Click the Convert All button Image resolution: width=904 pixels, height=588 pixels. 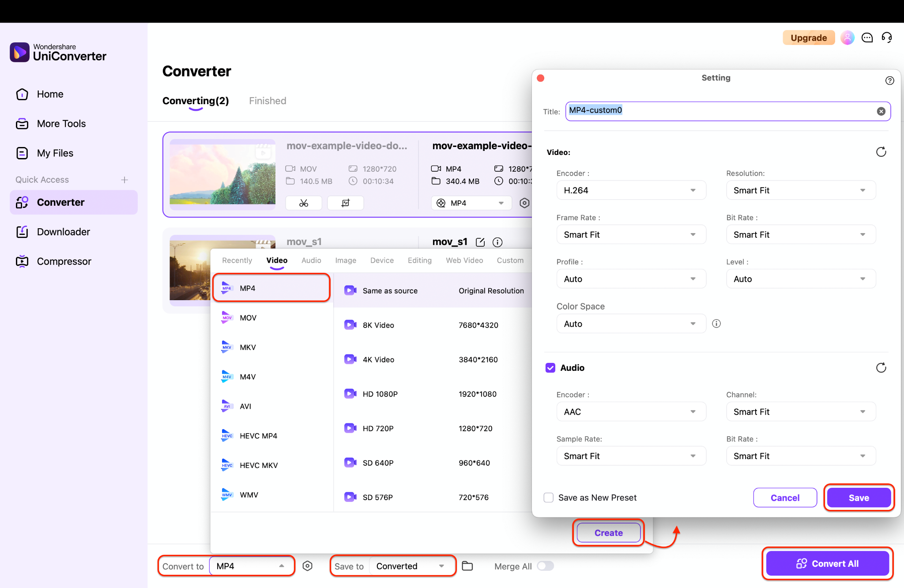[x=827, y=563]
